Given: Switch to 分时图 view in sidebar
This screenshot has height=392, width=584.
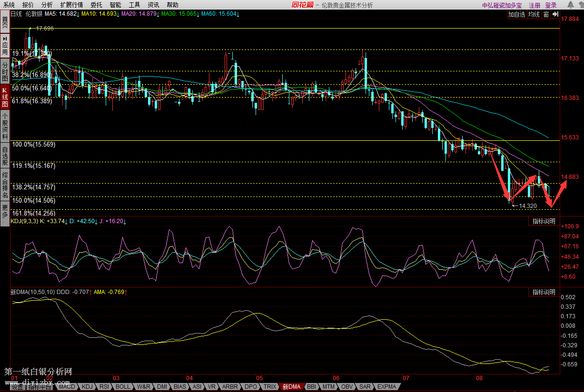Looking at the screenshot, I should tap(5, 71).
